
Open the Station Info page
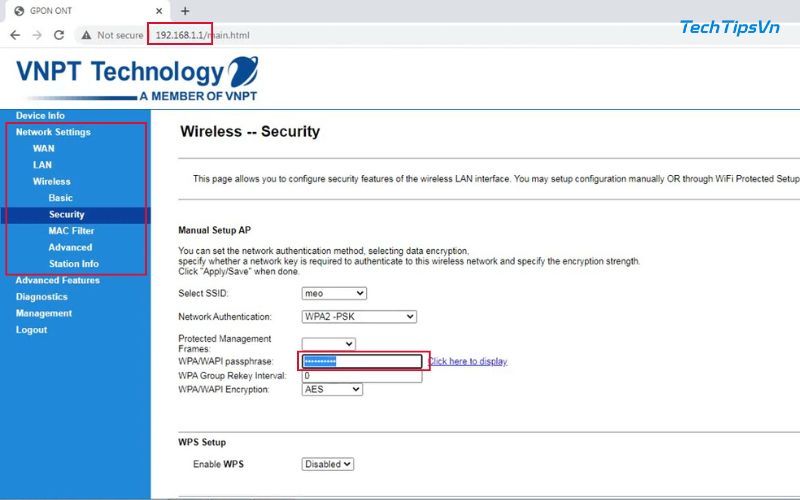point(73,264)
